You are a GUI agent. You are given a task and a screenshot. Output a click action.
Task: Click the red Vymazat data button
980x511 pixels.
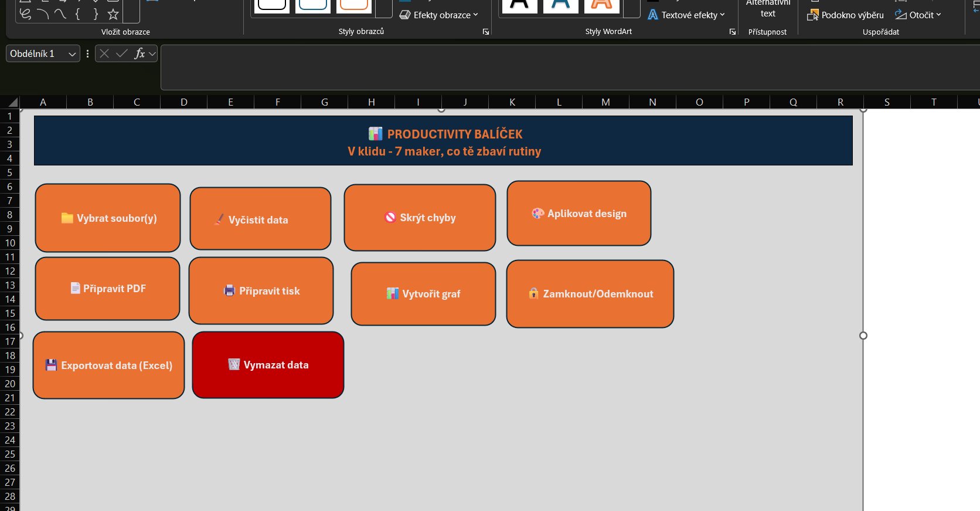click(268, 365)
